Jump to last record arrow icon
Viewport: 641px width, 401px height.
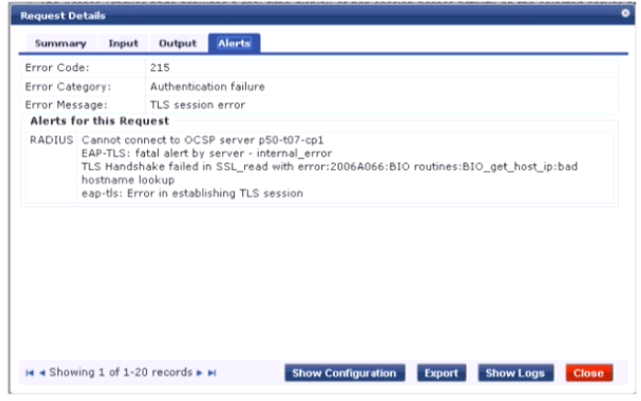click(212, 373)
